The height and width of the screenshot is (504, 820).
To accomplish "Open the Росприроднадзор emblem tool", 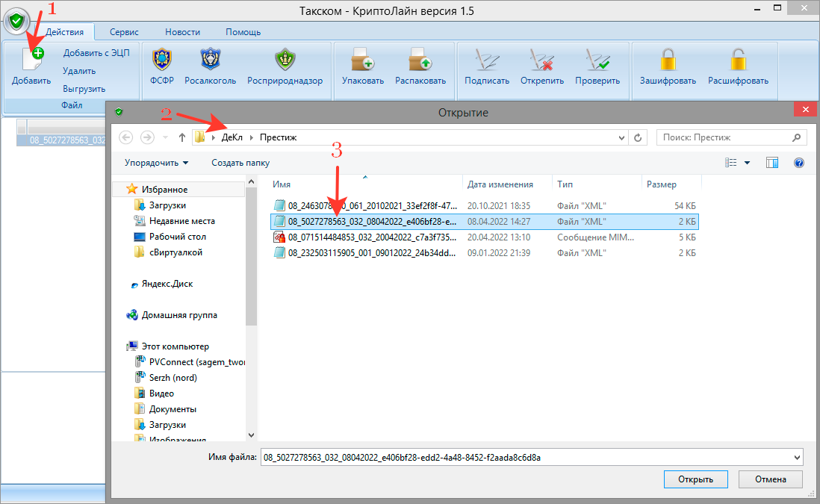I will click(x=285, y=59).
